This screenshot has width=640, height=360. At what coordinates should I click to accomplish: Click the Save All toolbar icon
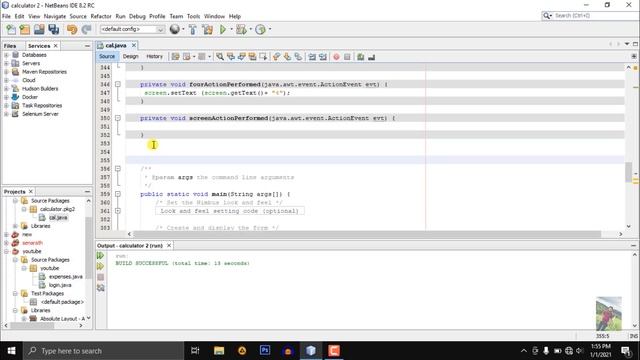click(53, 29)
